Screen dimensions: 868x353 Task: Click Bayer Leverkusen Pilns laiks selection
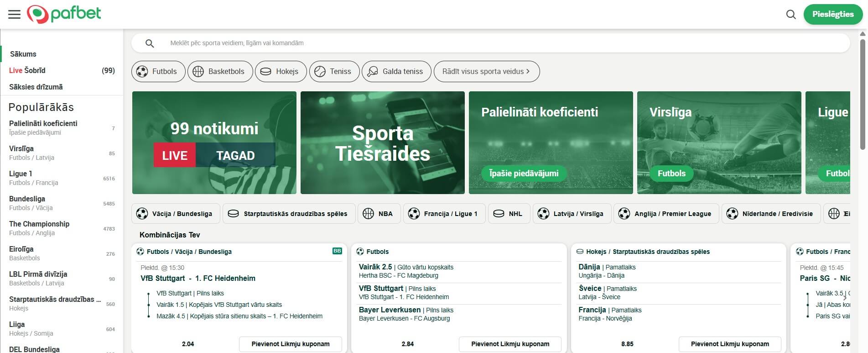460,314
